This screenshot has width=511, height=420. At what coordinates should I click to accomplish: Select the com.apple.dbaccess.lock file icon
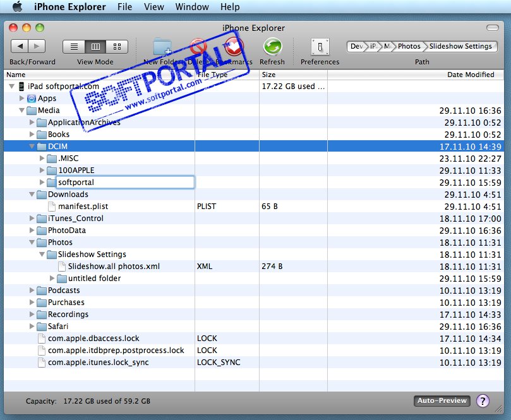42,339
